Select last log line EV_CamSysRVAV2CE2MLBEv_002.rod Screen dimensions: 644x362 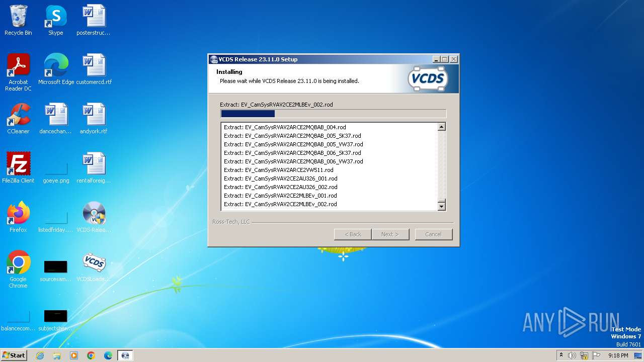[x=280, y=204]
